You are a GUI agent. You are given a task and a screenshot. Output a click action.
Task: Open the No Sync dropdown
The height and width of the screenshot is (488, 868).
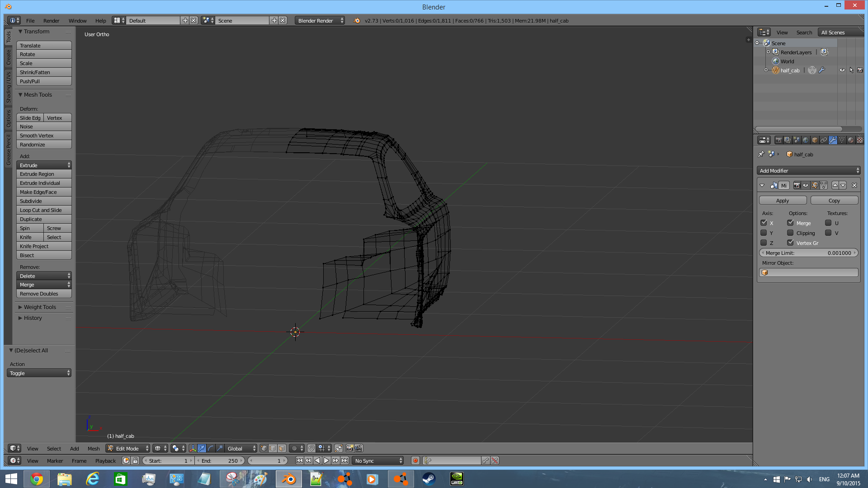click(378, 460)
